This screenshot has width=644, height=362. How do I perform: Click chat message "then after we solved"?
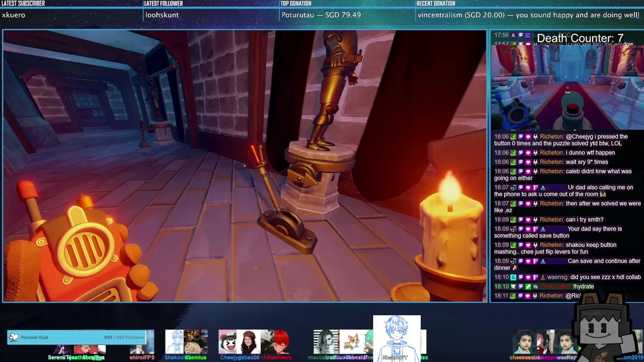(567, 207)
